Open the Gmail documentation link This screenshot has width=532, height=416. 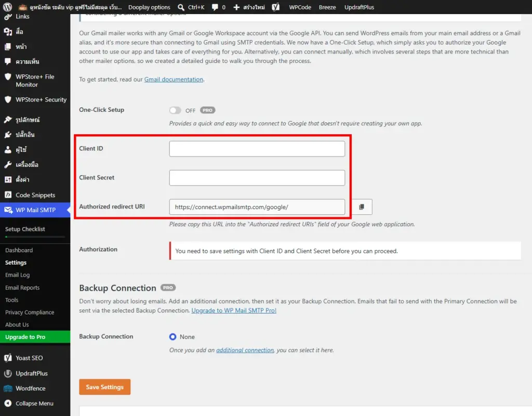174,79
